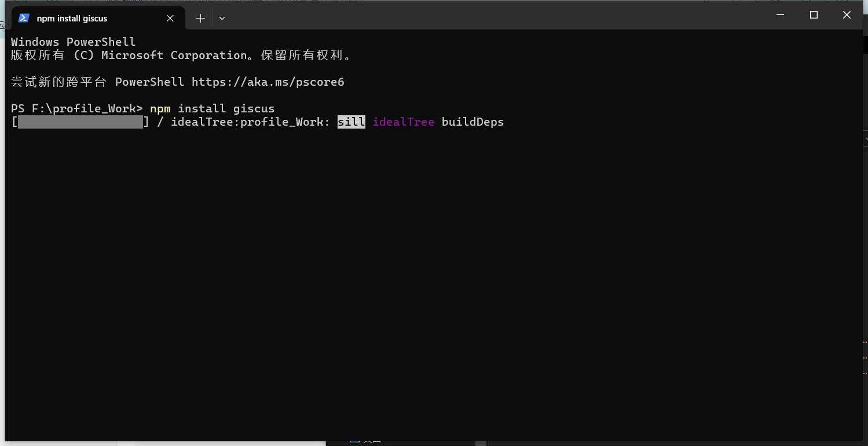Click the empty title bar drag area

coord(492,15)
